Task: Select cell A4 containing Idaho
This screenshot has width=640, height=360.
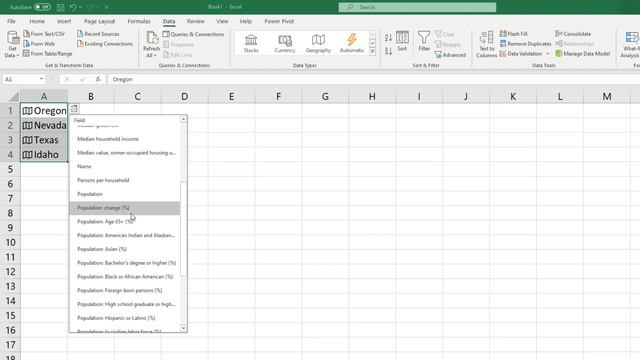Action: 44,155
